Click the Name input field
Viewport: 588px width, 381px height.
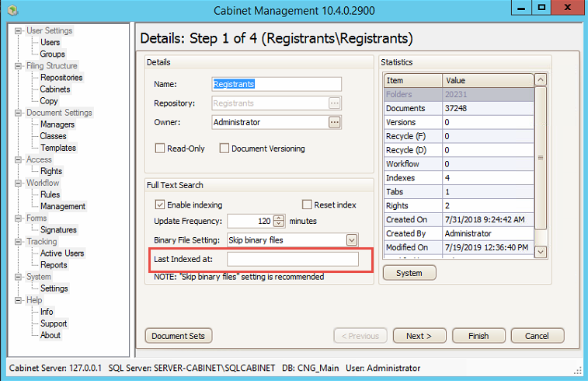click(x=277, y=84)
